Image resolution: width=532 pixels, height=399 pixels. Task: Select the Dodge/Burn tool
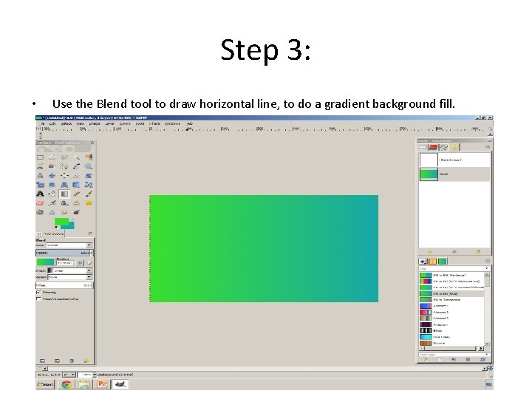[x=77, y=212]
